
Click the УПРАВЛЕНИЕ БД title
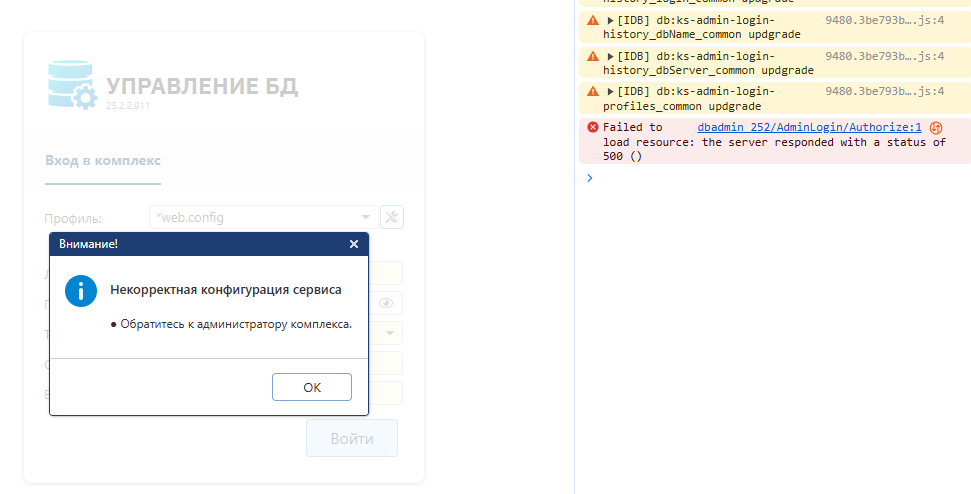click(202, 86)
